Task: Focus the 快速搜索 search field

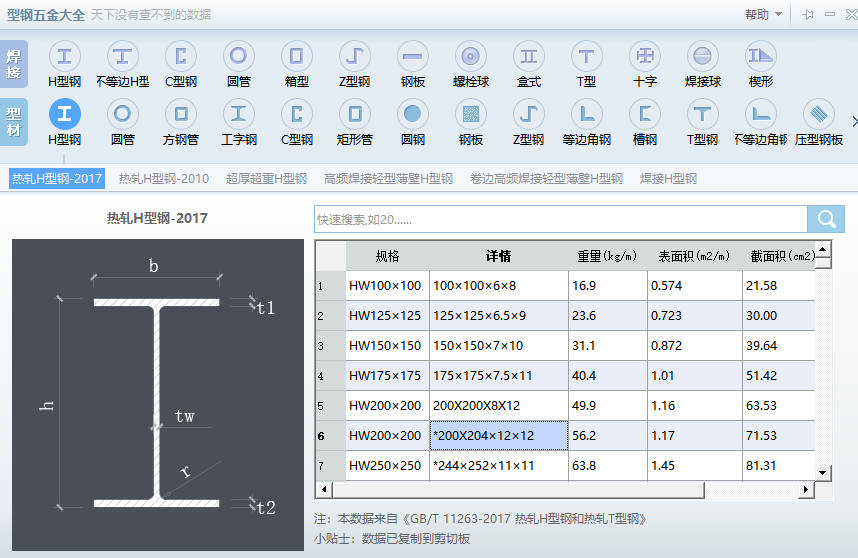Action: click(x=561, y=219)
